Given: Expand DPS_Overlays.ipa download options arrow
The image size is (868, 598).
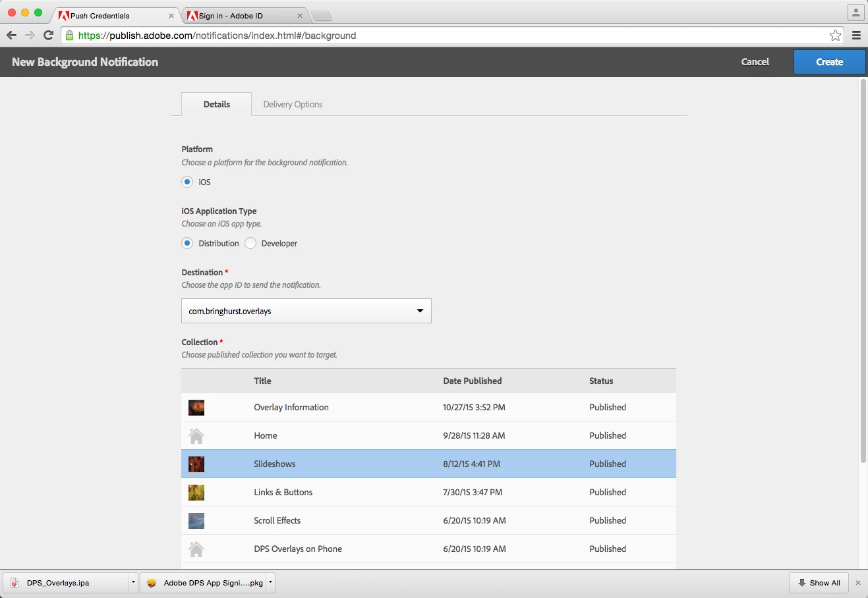Looking at the screenshot, I should pos(133,583).
